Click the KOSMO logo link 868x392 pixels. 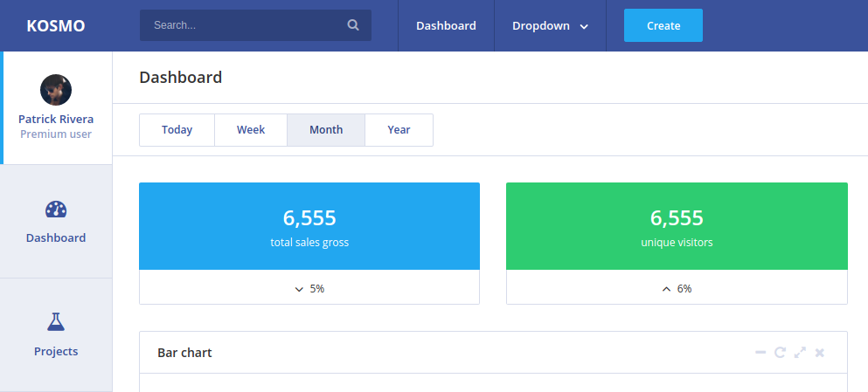[x=56, y=26]
